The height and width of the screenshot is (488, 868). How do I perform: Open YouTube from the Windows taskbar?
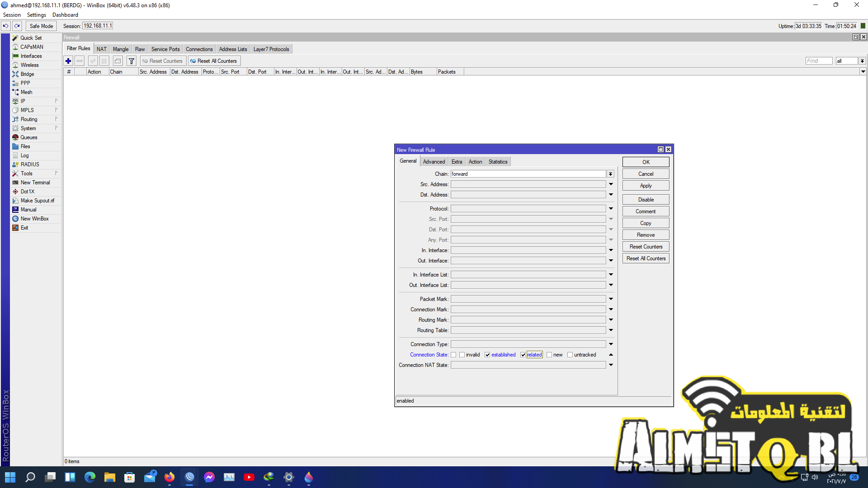249,477
